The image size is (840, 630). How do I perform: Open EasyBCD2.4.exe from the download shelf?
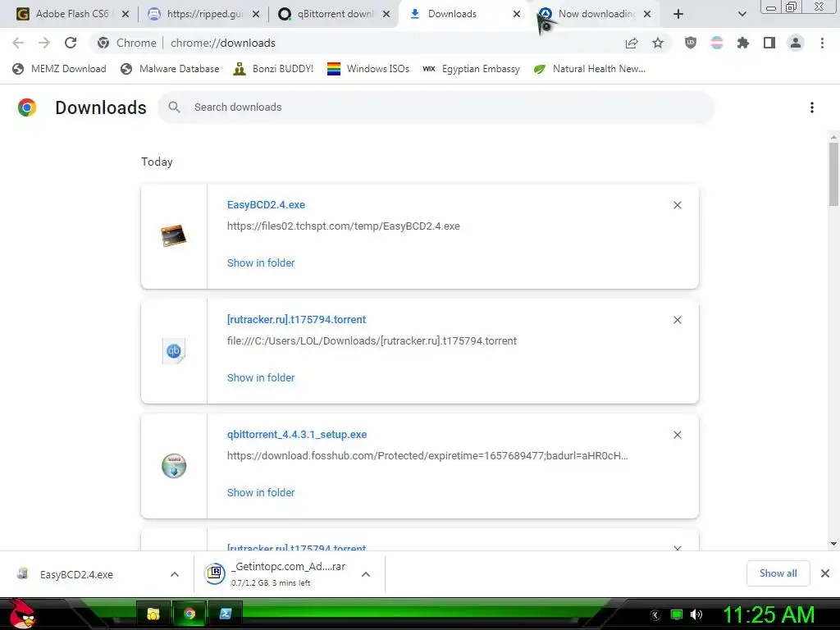[x=76, y=574]
